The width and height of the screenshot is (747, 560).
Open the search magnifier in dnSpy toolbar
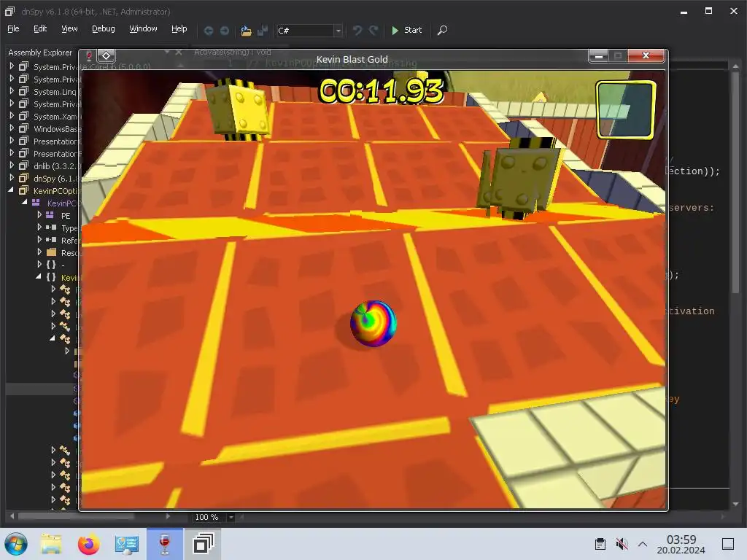tap(442, 31)
